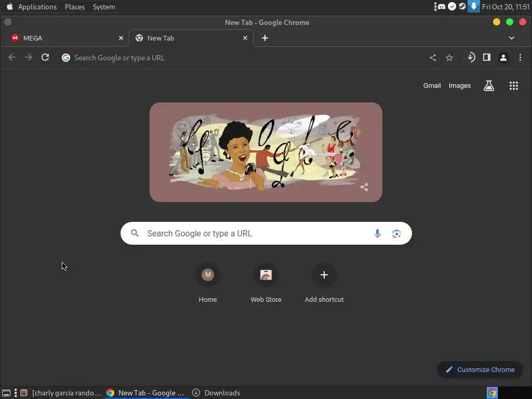
Task: Share this page from the address bar
Action: point(433,58)
